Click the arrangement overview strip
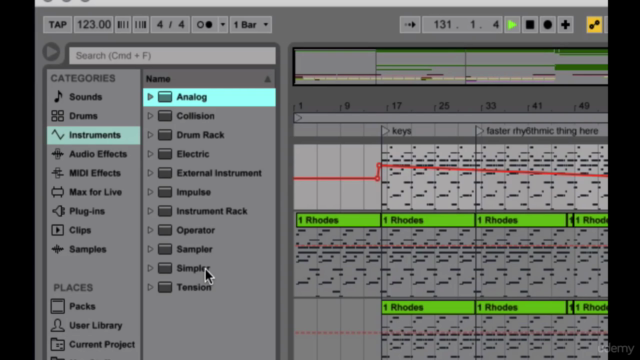This screenshot has width=640, height=360. 451,67
